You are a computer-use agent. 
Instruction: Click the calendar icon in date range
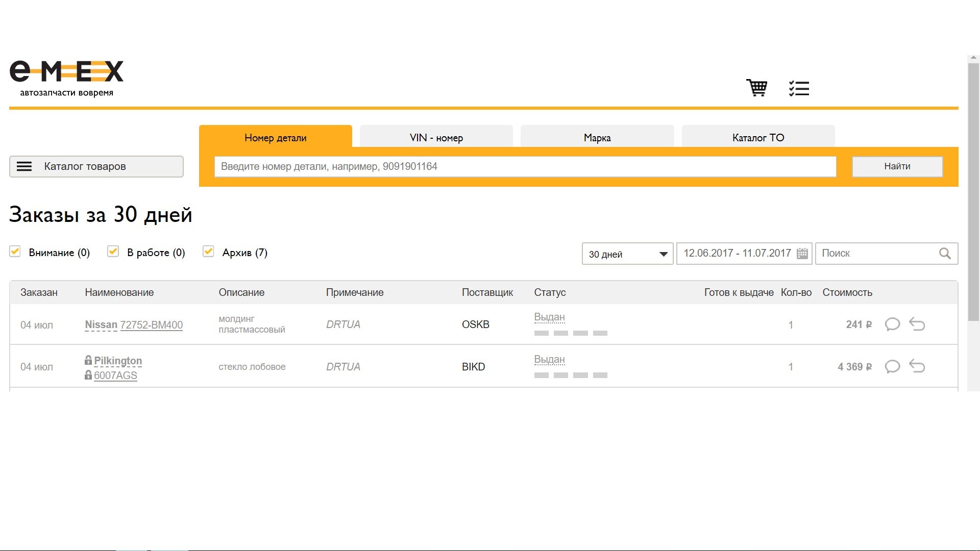coord(802,254)
